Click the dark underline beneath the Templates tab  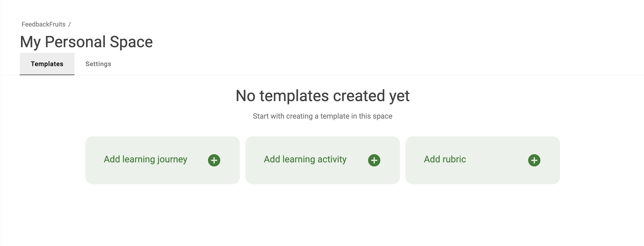click(47, 75)
